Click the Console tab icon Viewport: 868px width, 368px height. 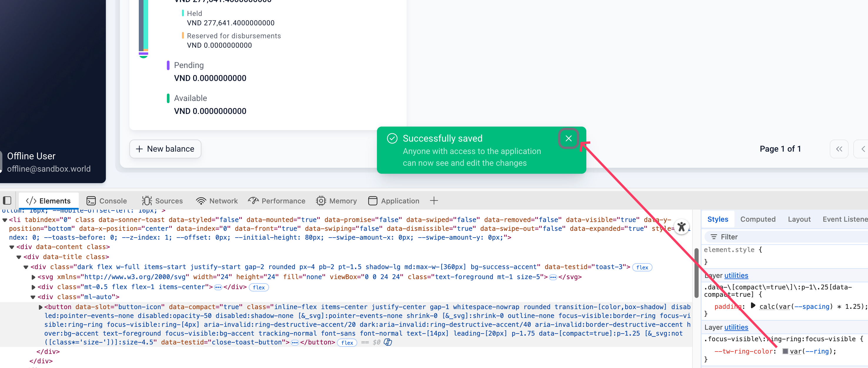point(91,201)
